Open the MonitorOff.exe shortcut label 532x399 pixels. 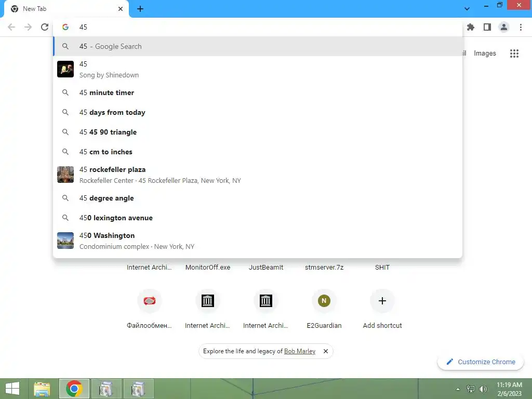pos(208,268)
